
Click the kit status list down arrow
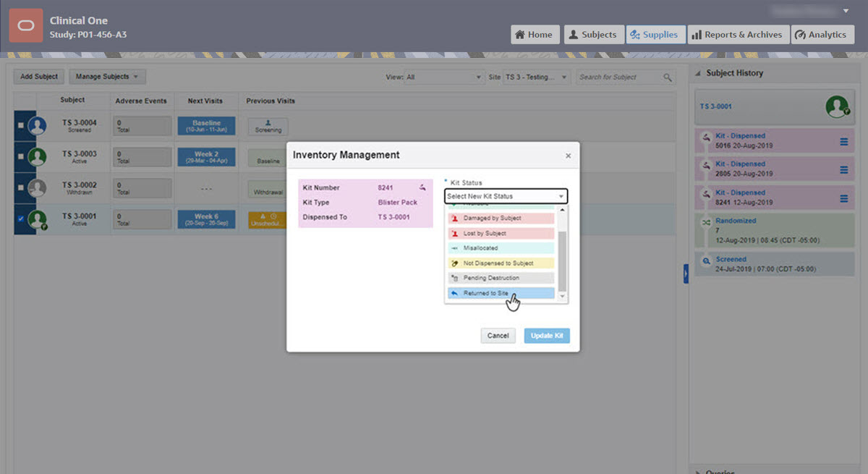[563, 298]
